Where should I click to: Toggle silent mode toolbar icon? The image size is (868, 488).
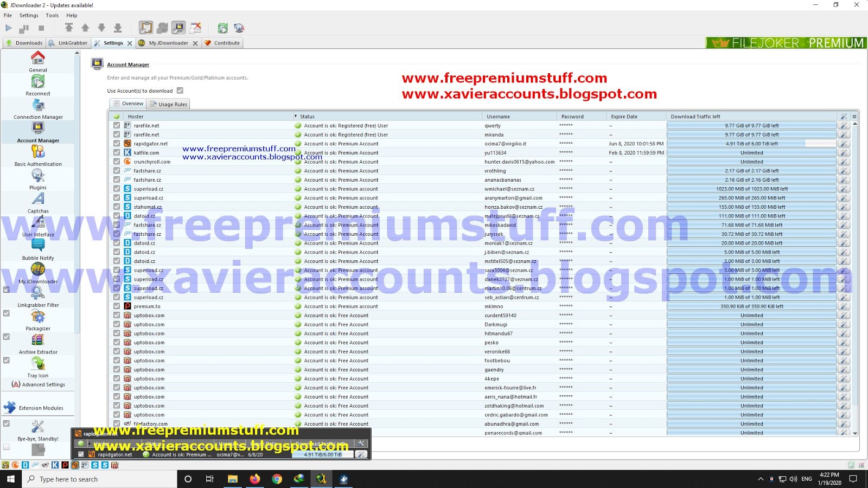pos(195,28)
